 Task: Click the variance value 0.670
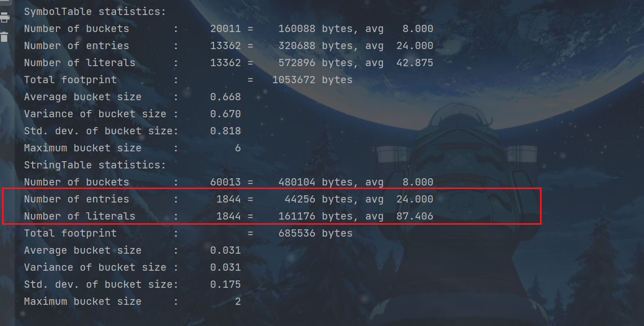(225, 114)
